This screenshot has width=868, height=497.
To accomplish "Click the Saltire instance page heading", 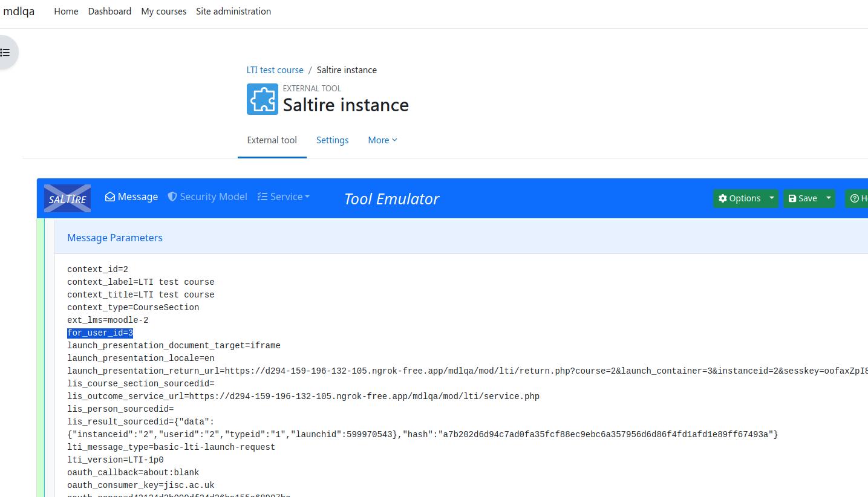I will (346, 105).
